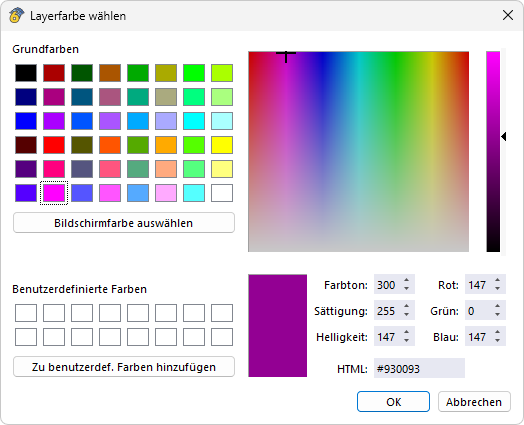524x425 pixels.
Task: Decrease Grün value with down arrow
Action: pyautogui.click(x=498, y=314)
